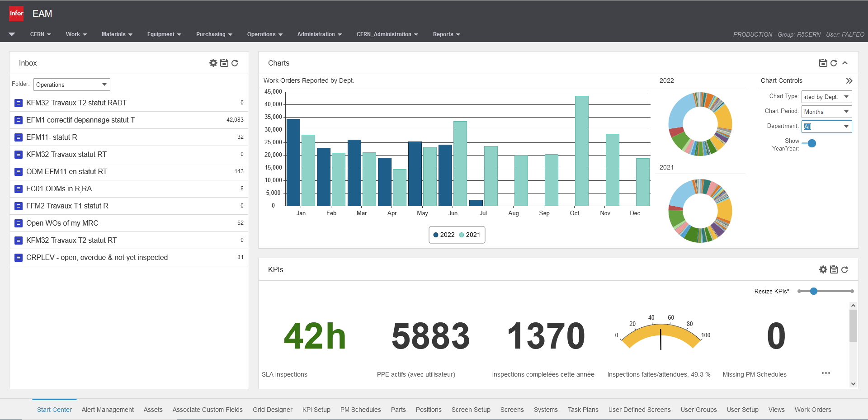Click the Infor logo icon
The width and height of the screenshot is (868, 420).
17,14
